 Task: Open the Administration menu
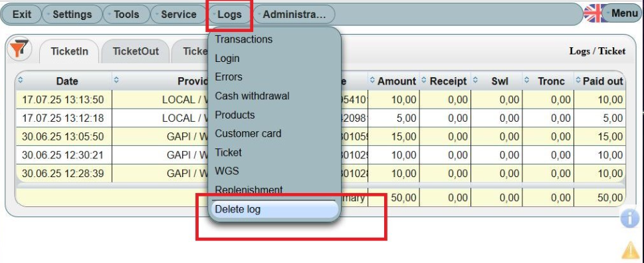[294, 15]
